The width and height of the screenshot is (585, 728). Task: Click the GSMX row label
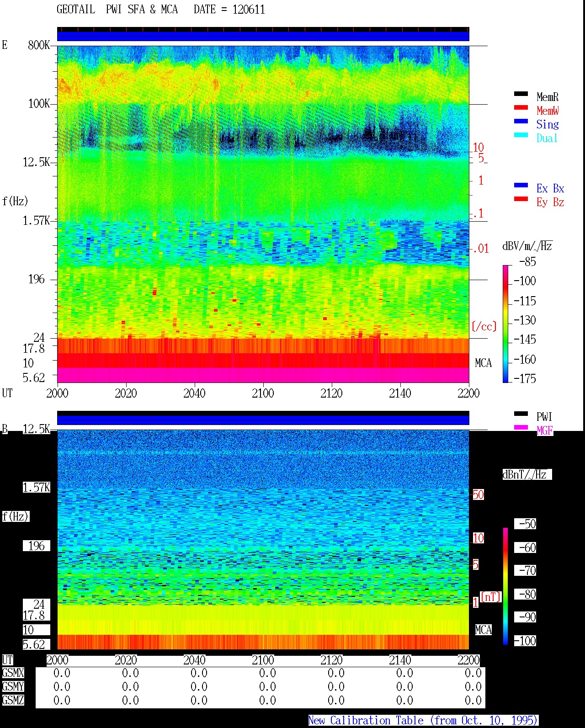[13, 673]
